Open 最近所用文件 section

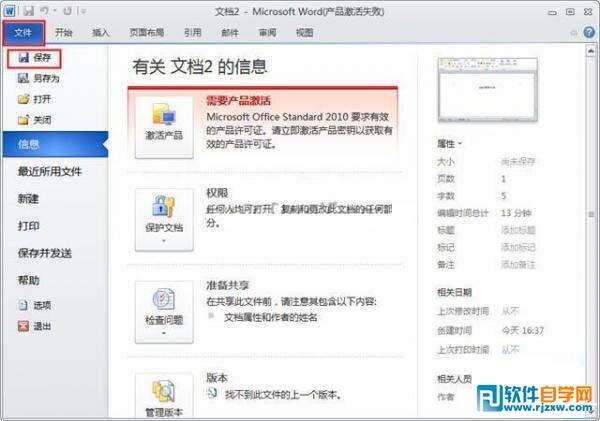pyautogui.click(x=50, y=171)
